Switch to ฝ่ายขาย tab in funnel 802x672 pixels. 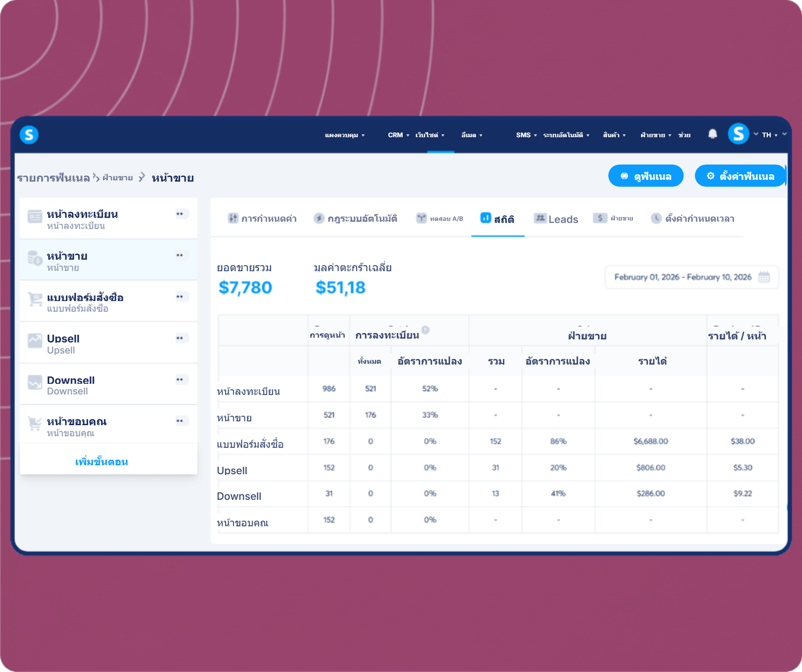tap(613, 219)
